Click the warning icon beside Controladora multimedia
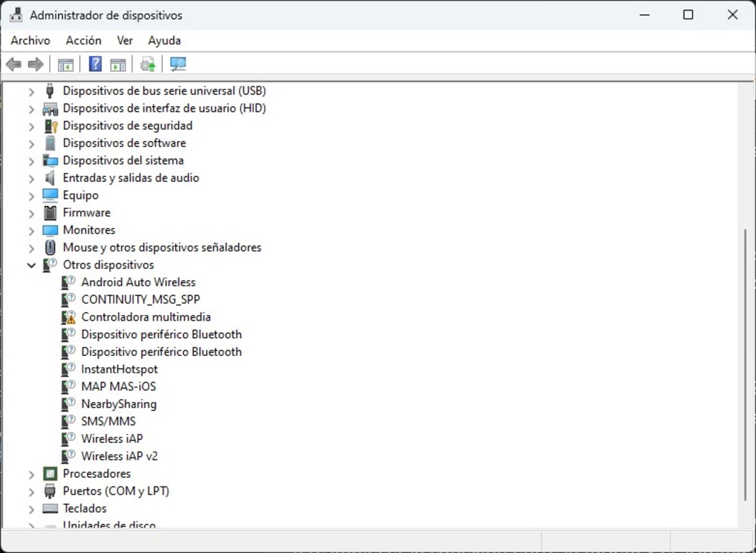 (x=68, y=317)
